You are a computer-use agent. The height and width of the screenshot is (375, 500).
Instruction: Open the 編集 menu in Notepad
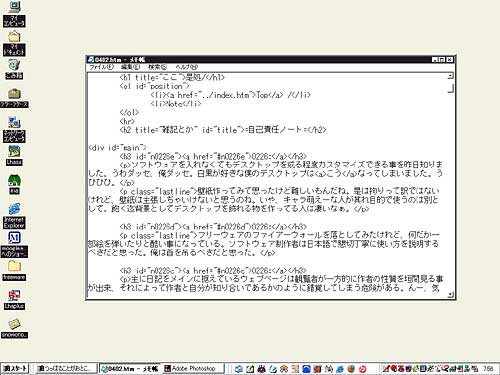tap(130, 67)
